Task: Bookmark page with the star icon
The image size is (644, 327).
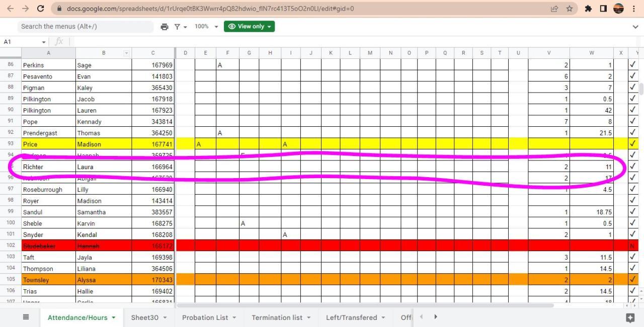Action: pyautogui.click(x=570, y=9)
